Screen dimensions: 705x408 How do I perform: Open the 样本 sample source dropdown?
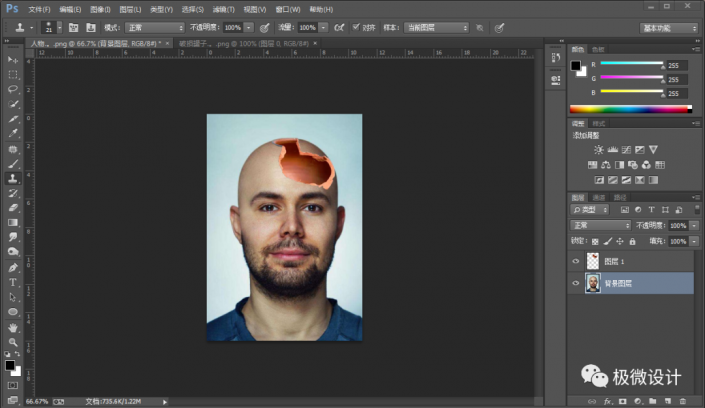(x=437, y=27)
